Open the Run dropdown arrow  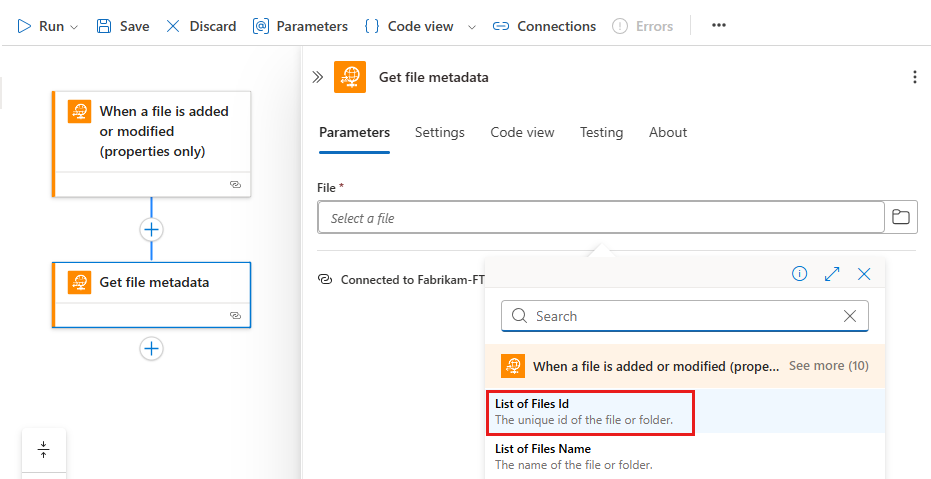(74, 27)
